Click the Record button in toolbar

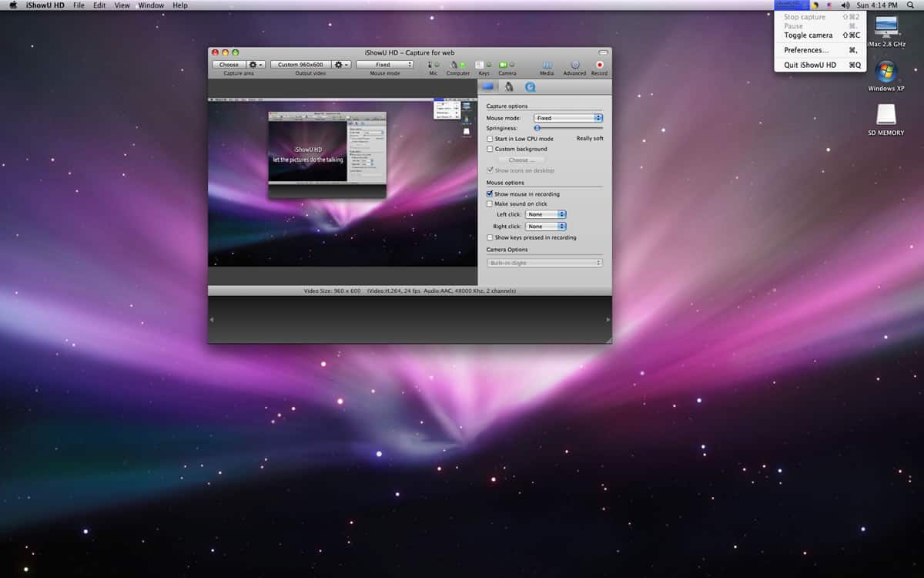click(x=599, y=66)
